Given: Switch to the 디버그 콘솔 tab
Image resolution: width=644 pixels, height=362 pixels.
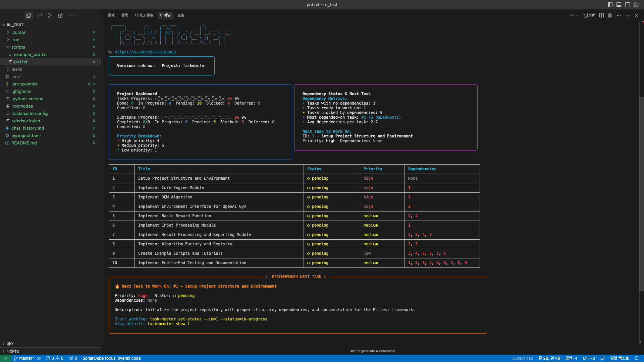Looking at the screenshot, I should point(144,15).
